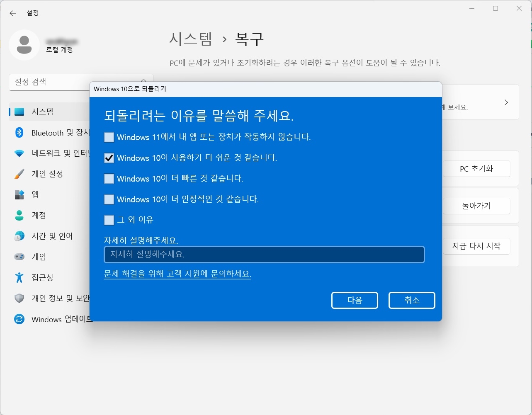Click the 돌아가기 button

[476, 206]
